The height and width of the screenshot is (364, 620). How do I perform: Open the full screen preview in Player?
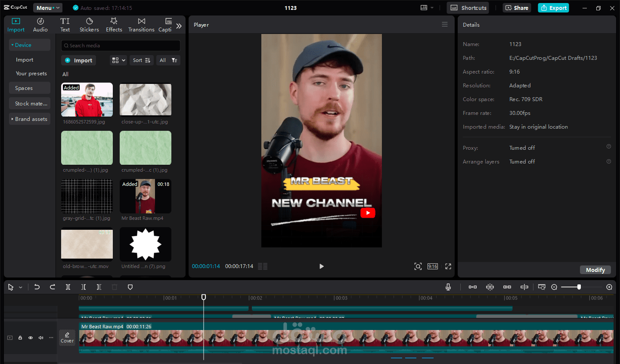pyautogui.click(x=448, y=266)
